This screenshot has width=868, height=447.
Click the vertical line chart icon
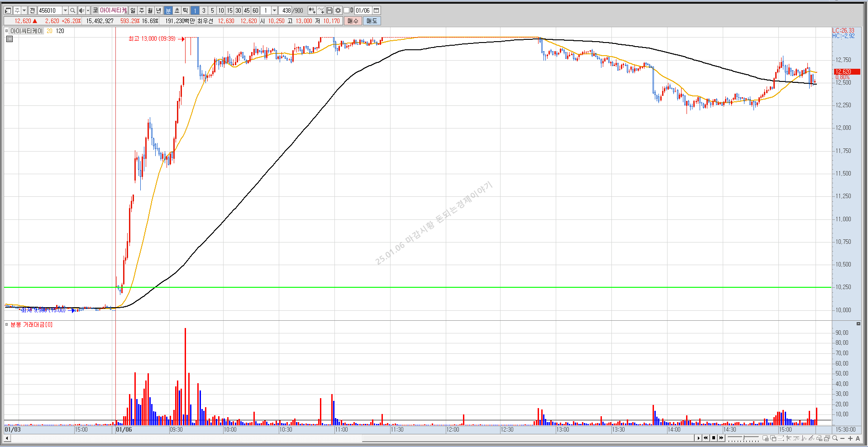click(x=804, y=438)
